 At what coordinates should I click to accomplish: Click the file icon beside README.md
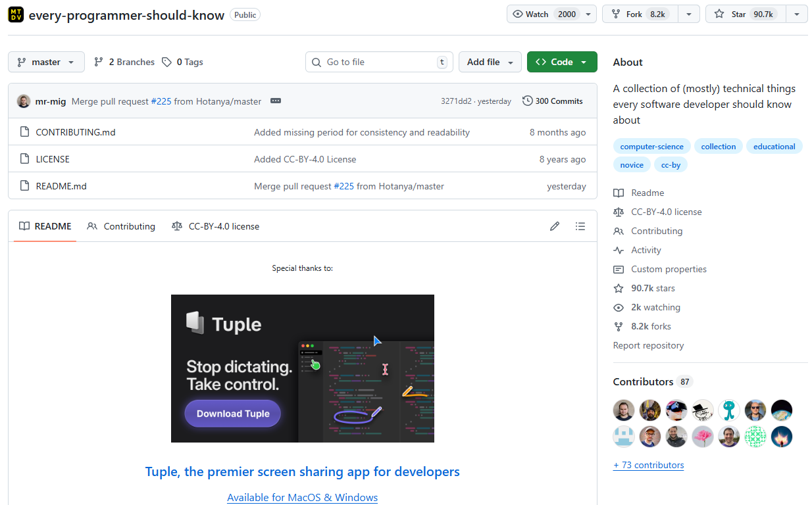pos(24,186)
